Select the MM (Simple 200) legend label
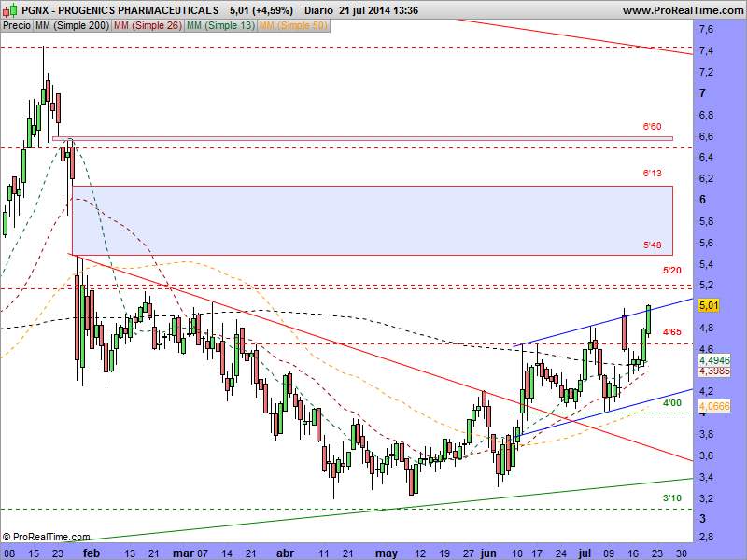 pos(73,26)
